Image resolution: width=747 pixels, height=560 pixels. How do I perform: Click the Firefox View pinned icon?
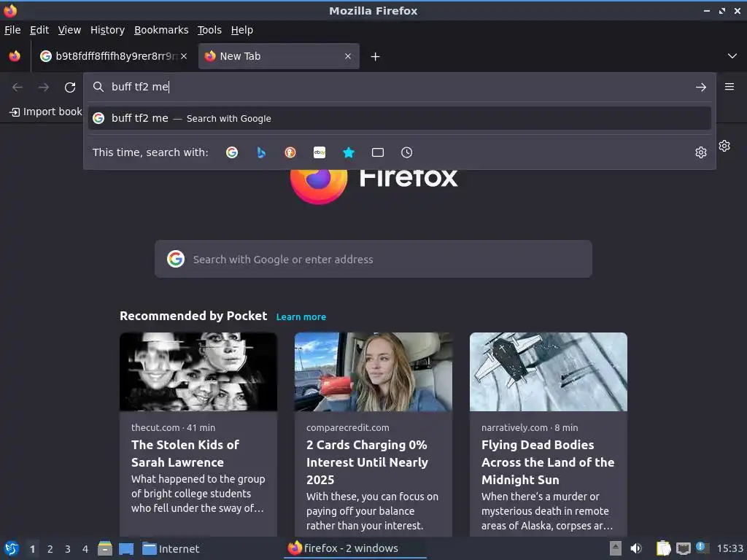(15, 56)
